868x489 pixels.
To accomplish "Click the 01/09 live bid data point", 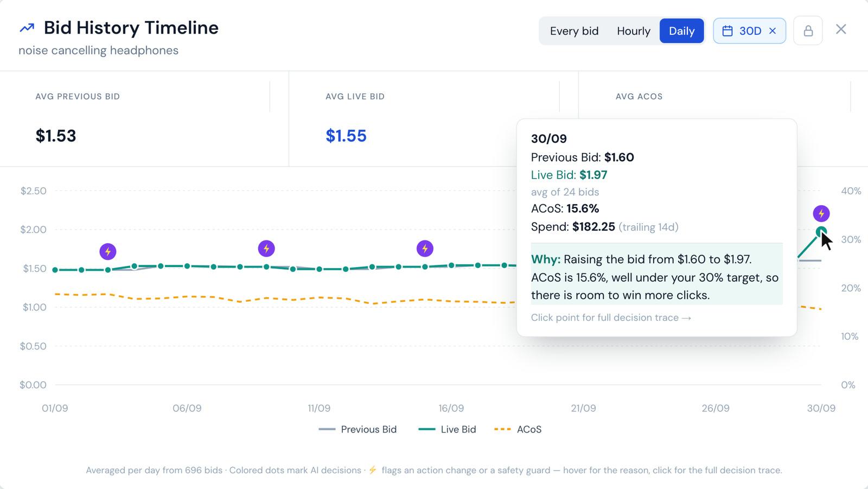I will pyautogui.click(x=55, y=270).
